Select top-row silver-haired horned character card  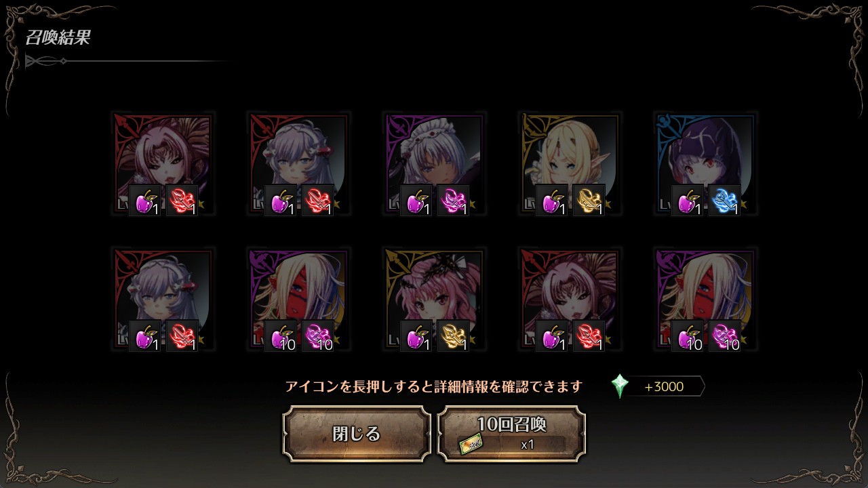(x=298, y=164)
